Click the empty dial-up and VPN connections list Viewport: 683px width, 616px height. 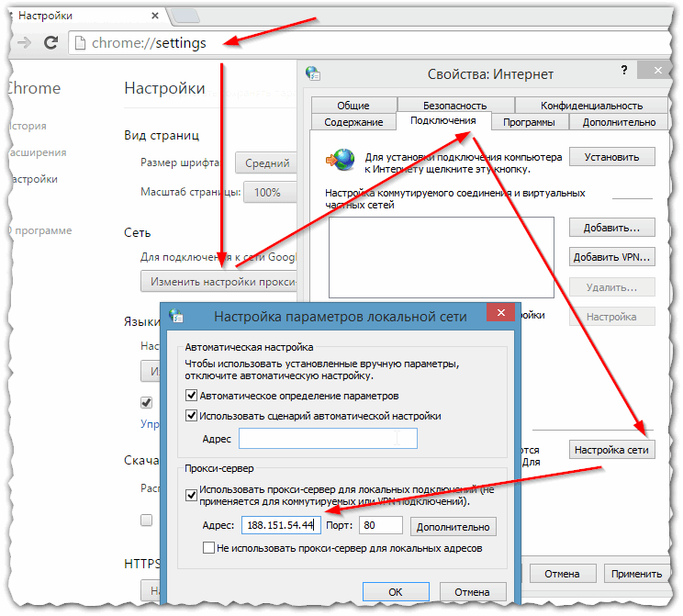coord(442,257)
